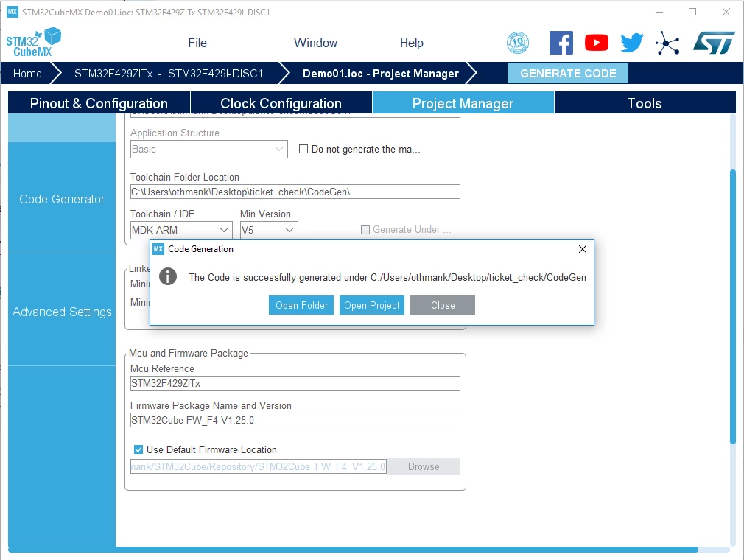Switch to Clock Configuration tab
Viewport: 744px width, 560px height.
tap(281, 103)
